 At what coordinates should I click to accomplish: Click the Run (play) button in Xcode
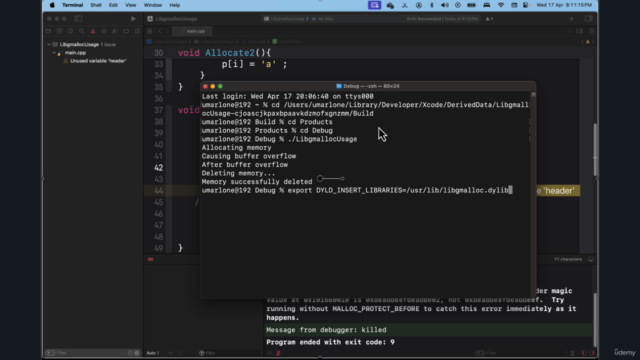coord(133,19)
